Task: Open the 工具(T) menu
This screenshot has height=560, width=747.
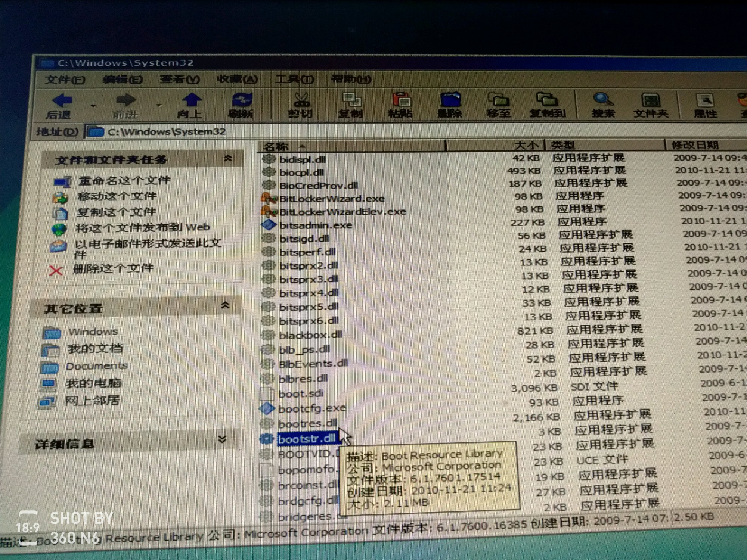Action: pos(294,80)
